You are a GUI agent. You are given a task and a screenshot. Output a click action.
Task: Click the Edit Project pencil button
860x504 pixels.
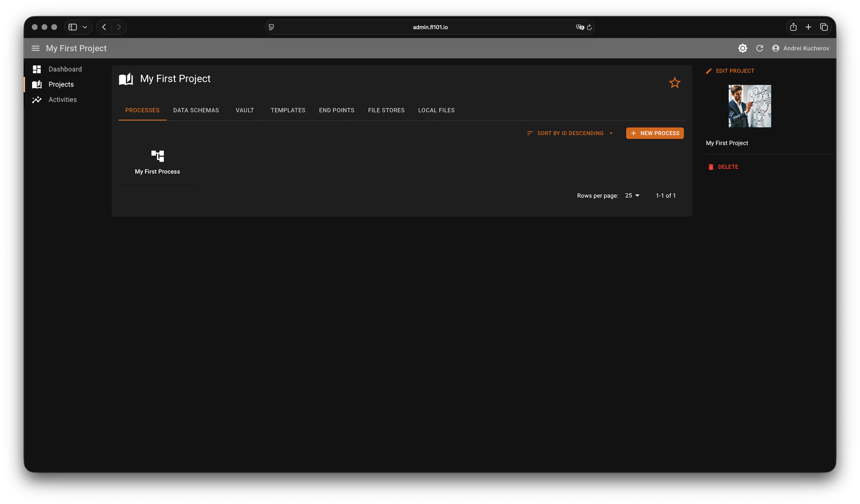730,71
